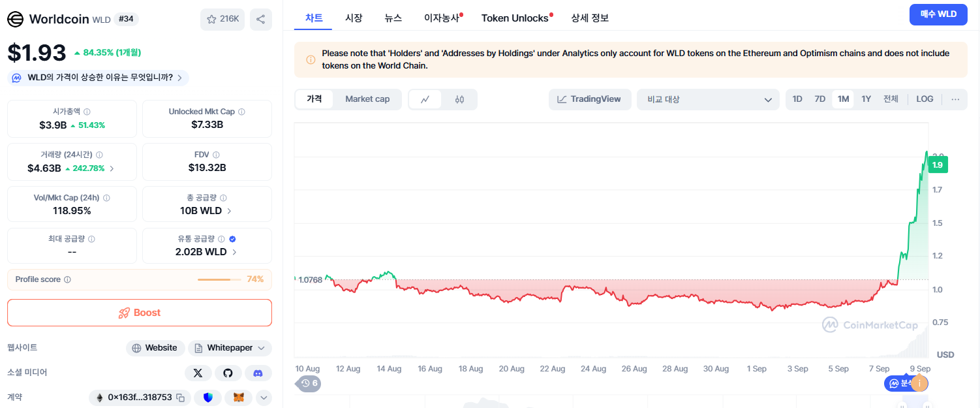
Task: Open the GitHub icon under 소셜 미디어
Action: 228,373
